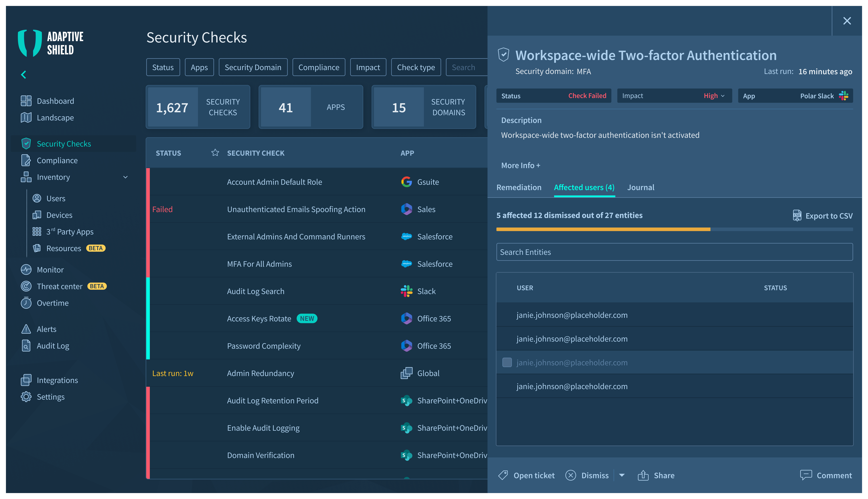
Task: Open the Compliance filter dropdown
Action: pos(319,67)
